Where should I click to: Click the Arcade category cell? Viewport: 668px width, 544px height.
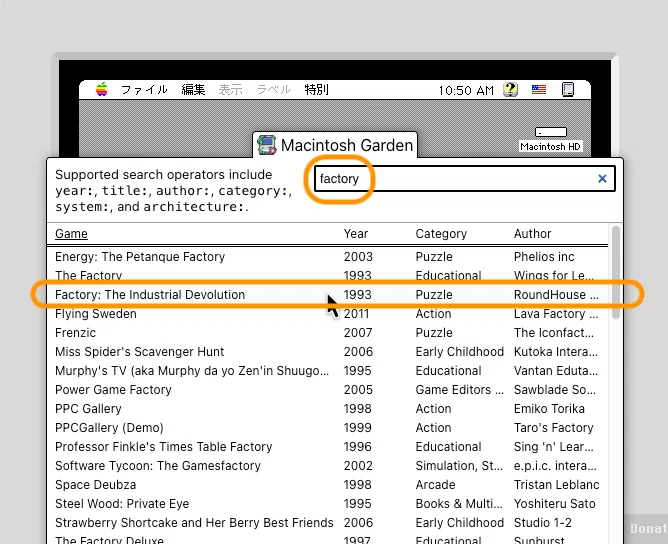click(435, 484)
